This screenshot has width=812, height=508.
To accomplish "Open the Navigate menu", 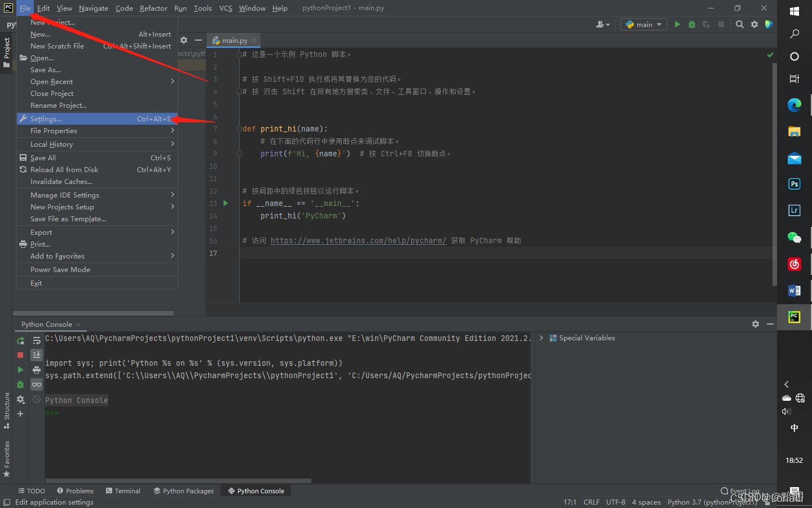I will point(94,8).
